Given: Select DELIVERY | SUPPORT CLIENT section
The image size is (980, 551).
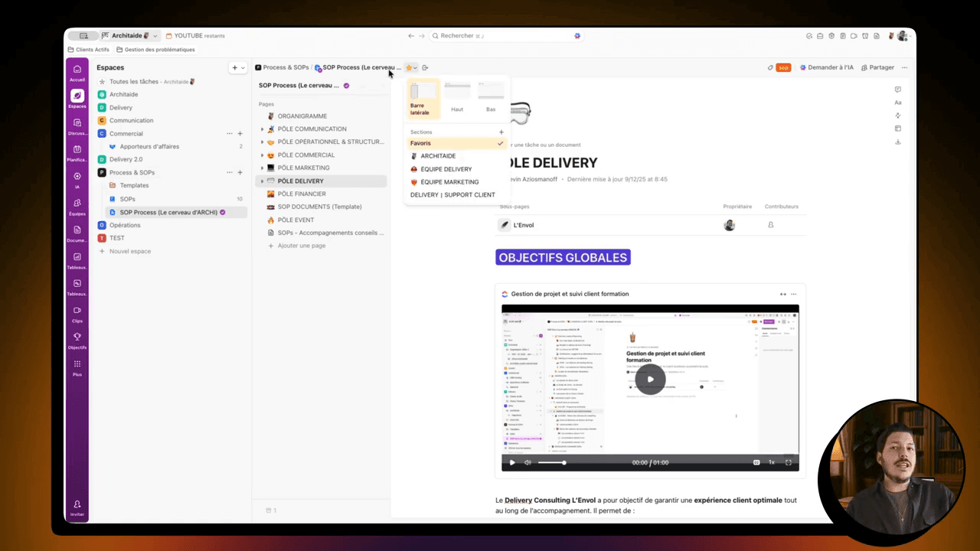Looking at the screenshot, I should (452, 195).
